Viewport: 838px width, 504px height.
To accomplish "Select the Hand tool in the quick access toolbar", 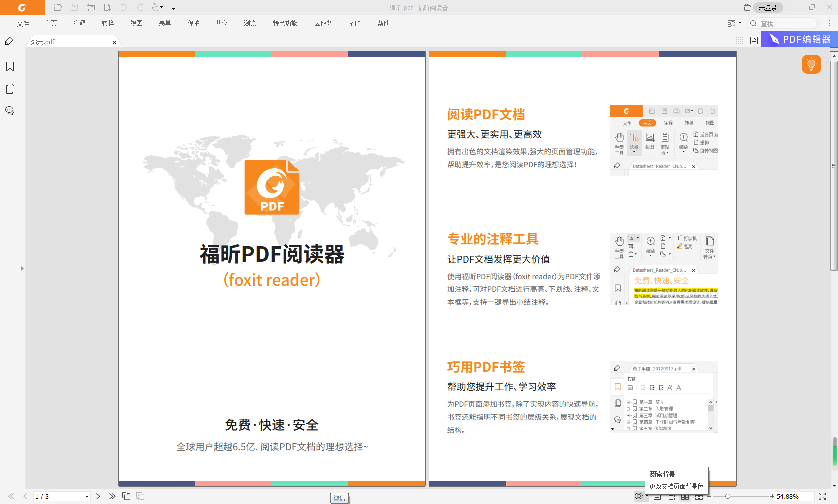I will tap(155, 8).
